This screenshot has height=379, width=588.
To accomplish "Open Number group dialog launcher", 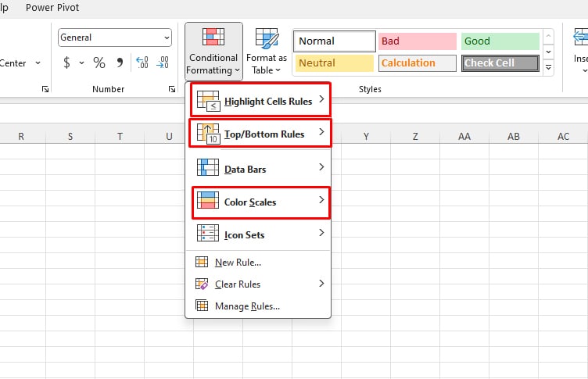I will pos(172,89).
